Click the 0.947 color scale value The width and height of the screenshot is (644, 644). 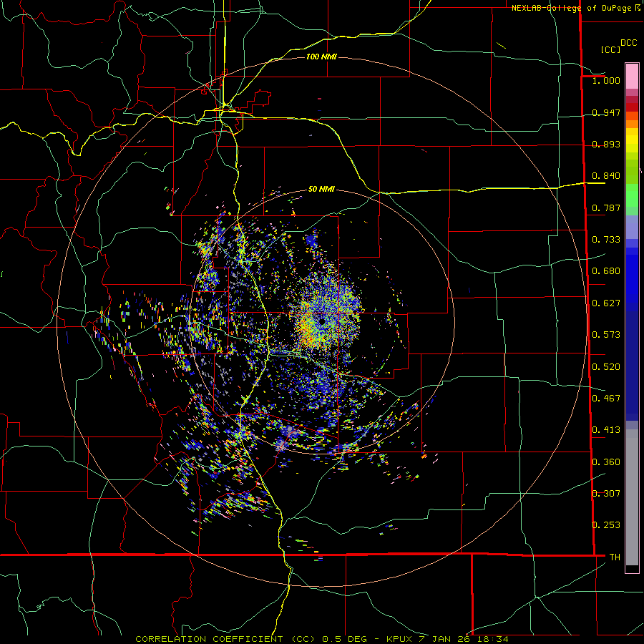coord(606,112)
